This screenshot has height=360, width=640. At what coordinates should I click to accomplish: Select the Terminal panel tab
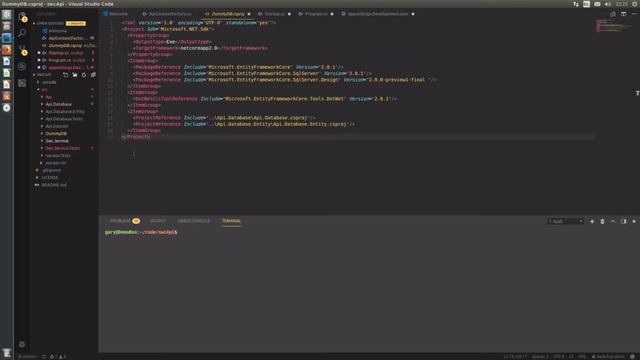pos(231,221)
